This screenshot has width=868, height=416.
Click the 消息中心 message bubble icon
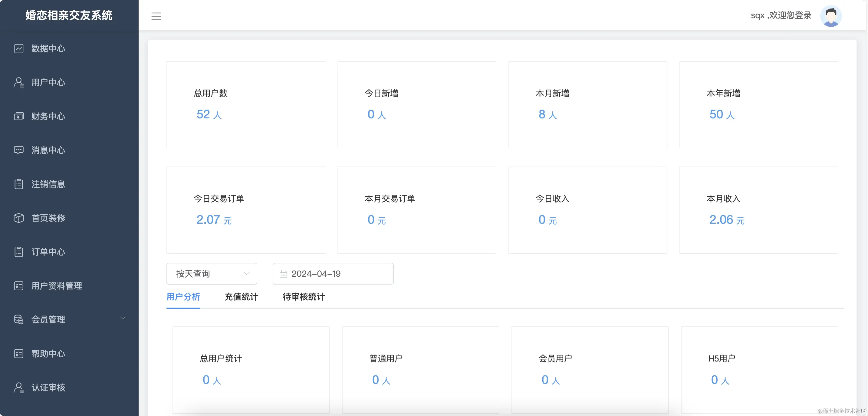tap(18, 150)
